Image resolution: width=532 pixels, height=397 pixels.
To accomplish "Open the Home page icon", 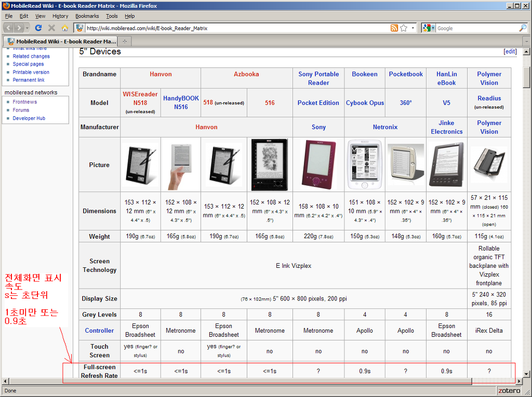I will click(x=65, y=28).
